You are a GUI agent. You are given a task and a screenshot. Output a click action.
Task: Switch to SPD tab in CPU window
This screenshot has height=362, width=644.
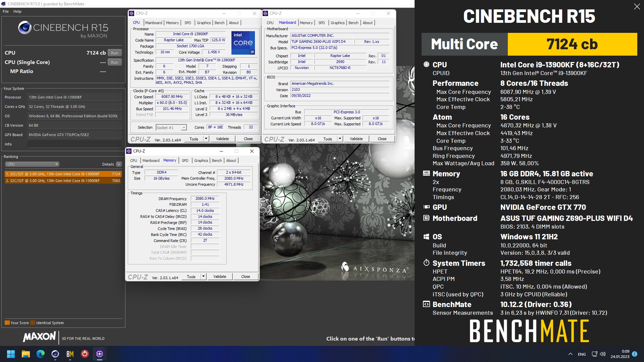tap(188, 23)
